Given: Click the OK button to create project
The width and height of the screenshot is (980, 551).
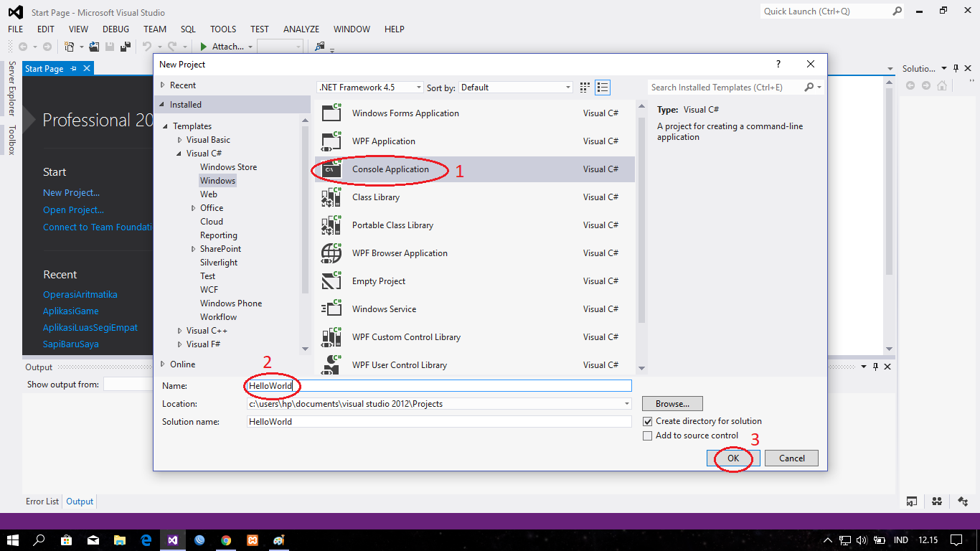Looking at the screenshot, I should pos(732,458).
